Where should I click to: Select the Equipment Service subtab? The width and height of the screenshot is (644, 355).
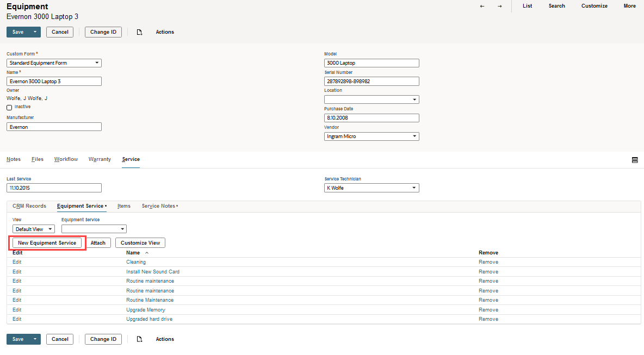point(82,206)
